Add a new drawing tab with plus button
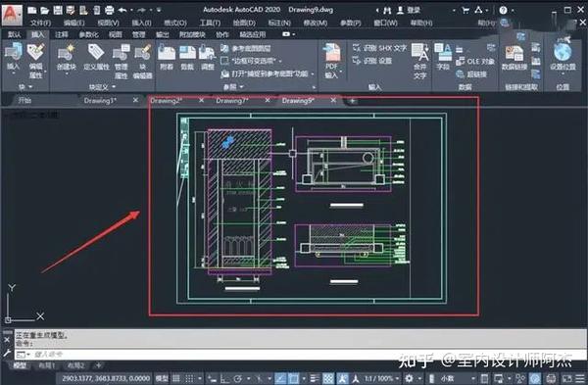Image resolution: width=588 pixels, height=385 pixels. 352,101
